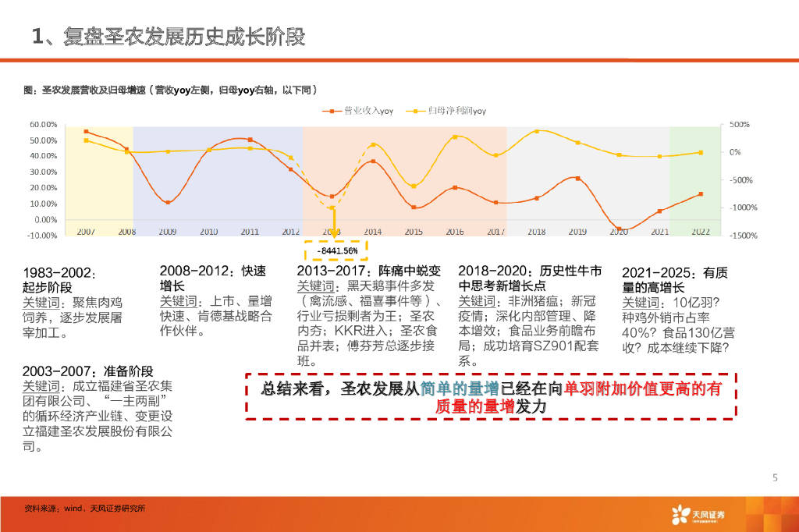Click the 500% right axis label
The width and height of the screenshot is (799, 532).
[740, 124]
